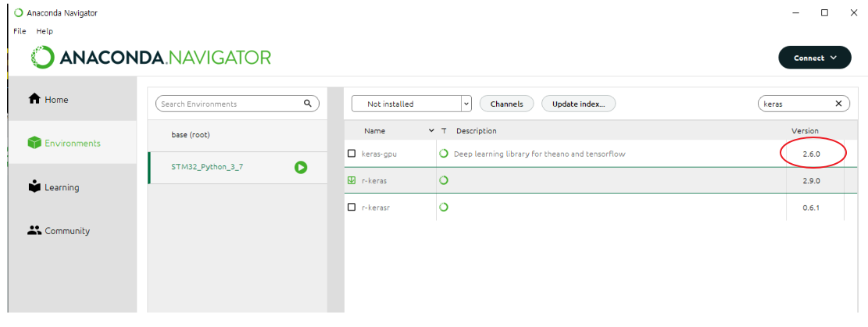Clear the keras search with X icon

tap(838, 104)
